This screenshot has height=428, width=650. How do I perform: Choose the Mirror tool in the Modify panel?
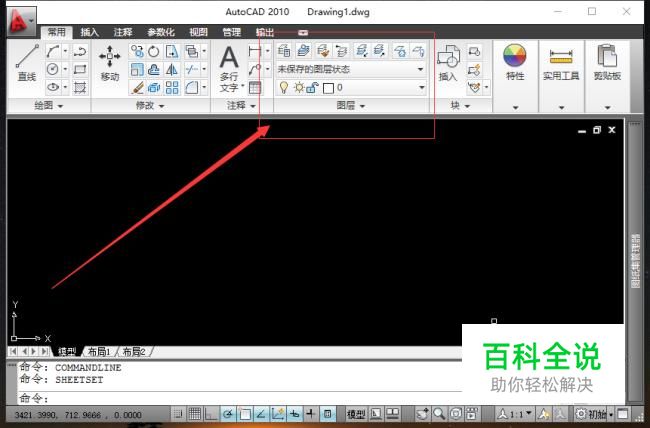point(172,69)
